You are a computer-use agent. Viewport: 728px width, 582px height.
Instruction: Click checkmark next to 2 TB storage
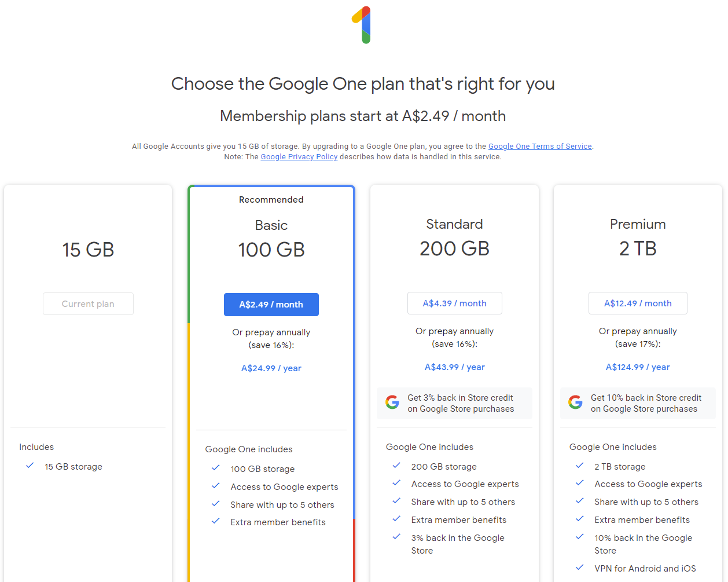coord(580,466)
